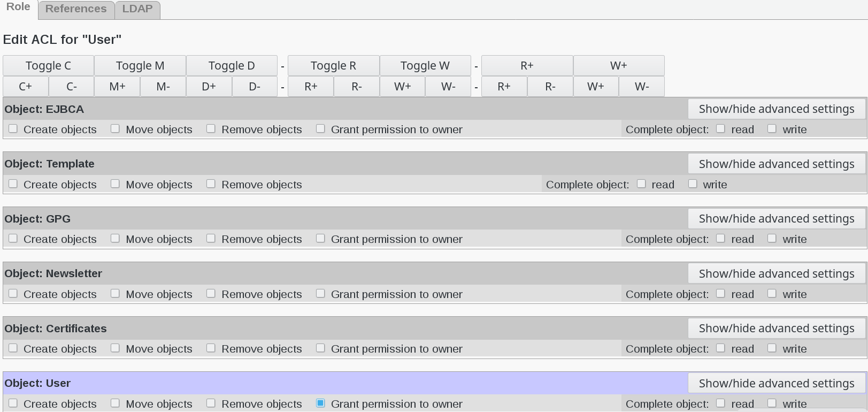
Task: Click the 'Object: Newsletter' header text
Action: click(53, 273)
